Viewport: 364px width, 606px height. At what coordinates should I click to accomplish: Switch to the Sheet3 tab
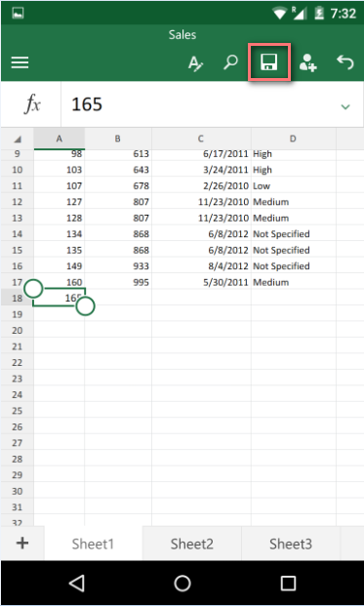pyautogui.click(x=291, y=544)
